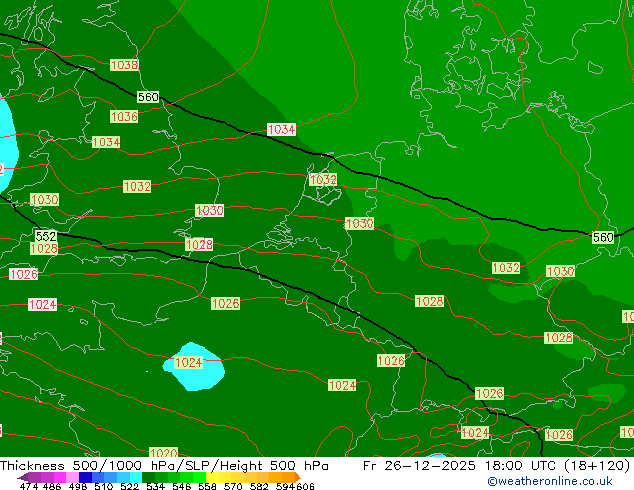The width and height of the screenshot is (634, 490).
Task: Click the purple arrow start of the legend
Action: [23, 477]
